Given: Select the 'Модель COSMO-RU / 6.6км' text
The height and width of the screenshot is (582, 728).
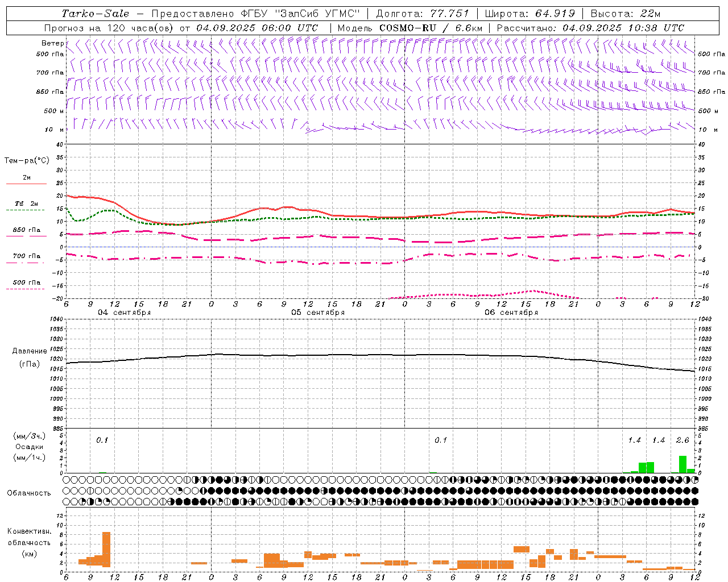Looking at the screenshot, I should pos(410,28).
